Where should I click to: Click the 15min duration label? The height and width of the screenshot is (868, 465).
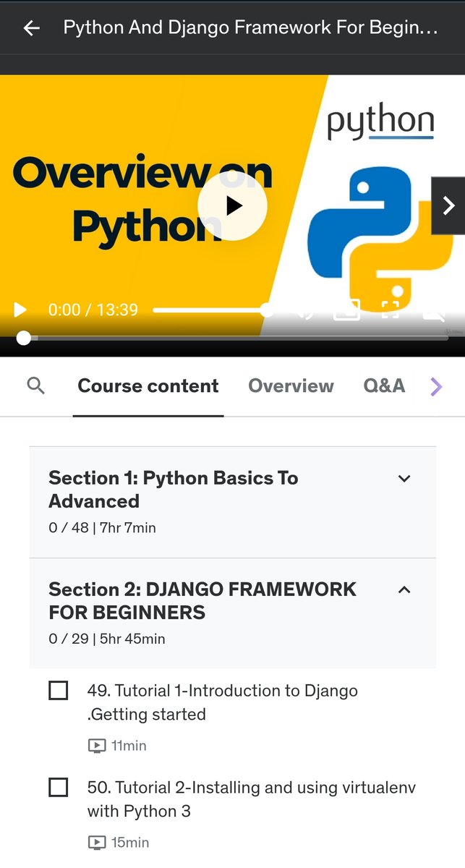pos(130,843)
